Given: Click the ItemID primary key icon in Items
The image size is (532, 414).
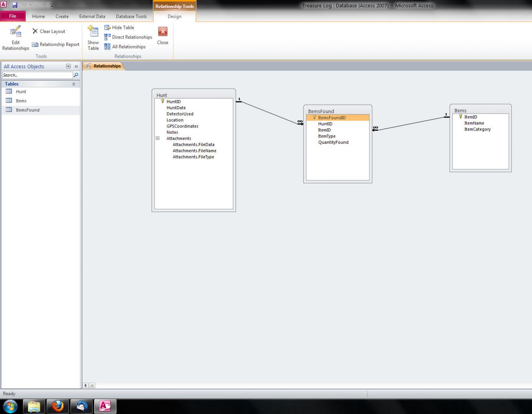Looking at the screenshot, I should coord(460,116).
